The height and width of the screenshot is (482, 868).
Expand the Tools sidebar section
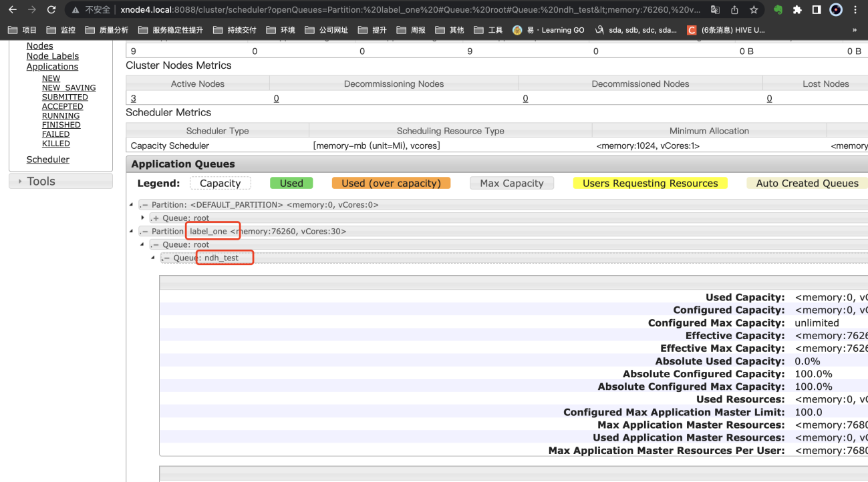pos(60,181)
